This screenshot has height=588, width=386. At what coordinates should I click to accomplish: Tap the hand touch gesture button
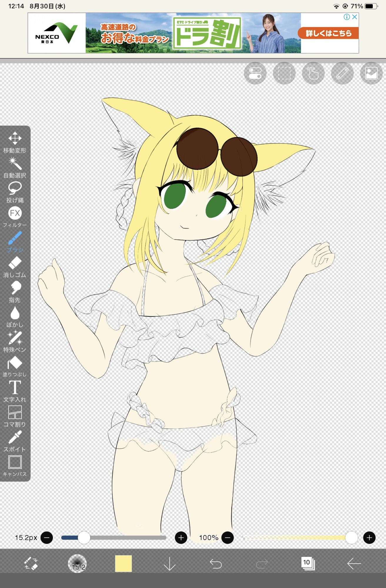(x=313, y=73)
